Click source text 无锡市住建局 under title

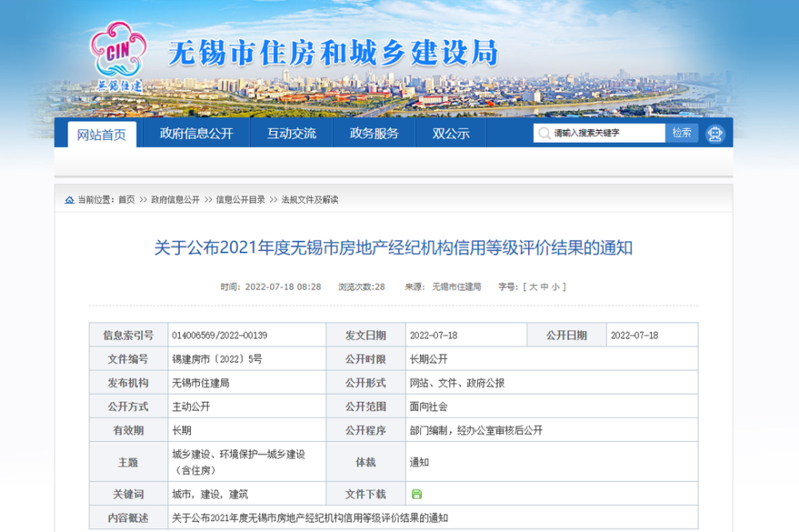(x=456, y=287)
